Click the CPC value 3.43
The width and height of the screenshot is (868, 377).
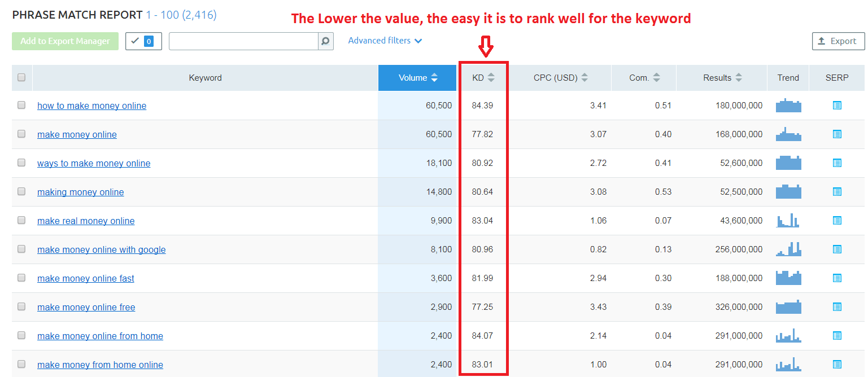[x=597, y=307]
